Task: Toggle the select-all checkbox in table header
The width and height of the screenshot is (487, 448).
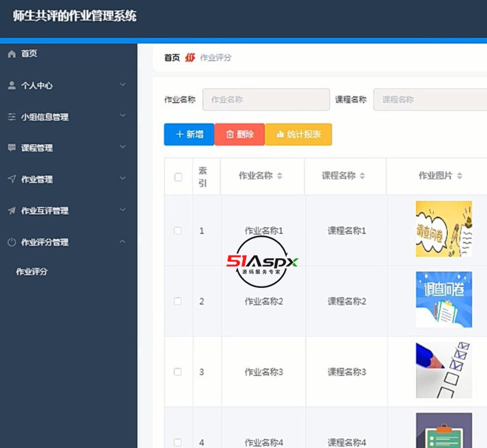Action: [x=178, y=177]
